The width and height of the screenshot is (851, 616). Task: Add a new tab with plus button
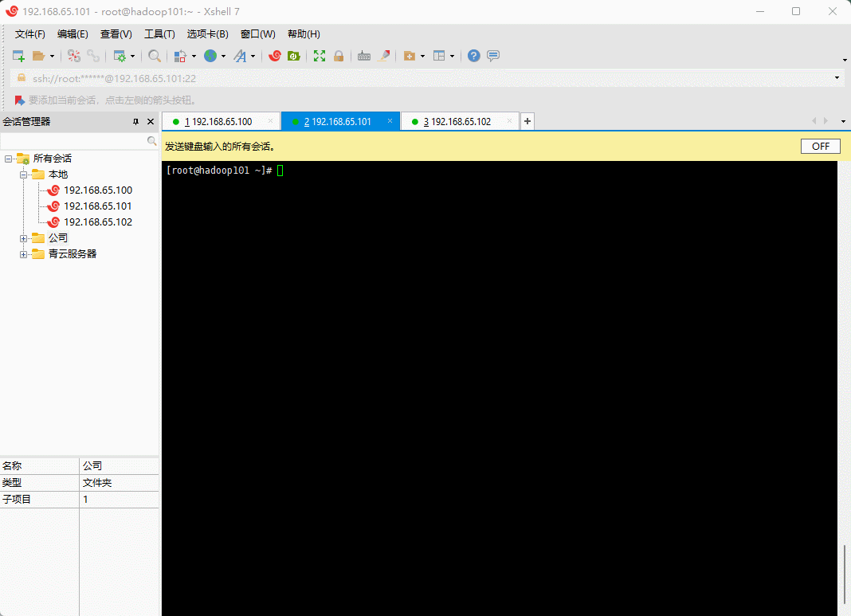(x=527, y=121)
